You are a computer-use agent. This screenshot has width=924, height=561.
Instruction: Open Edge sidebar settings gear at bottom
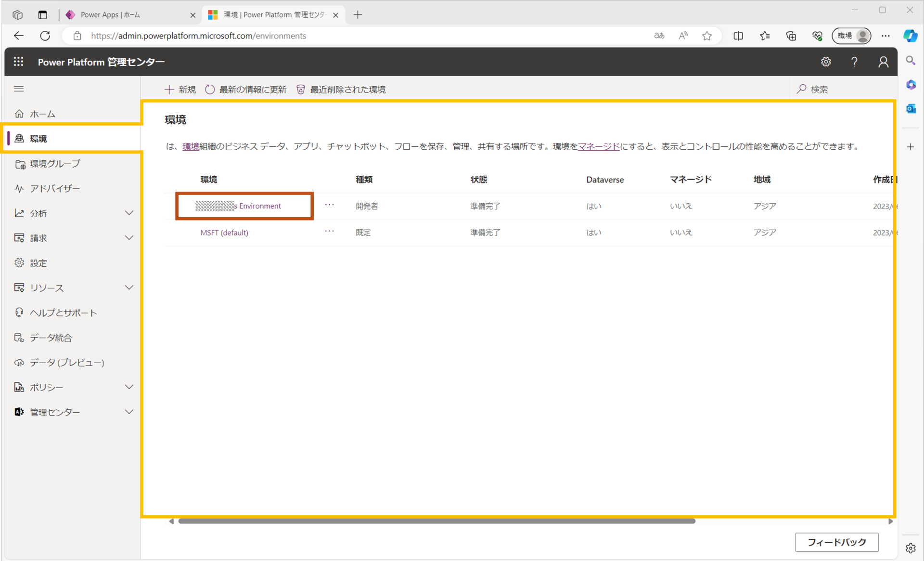point(911,548)
